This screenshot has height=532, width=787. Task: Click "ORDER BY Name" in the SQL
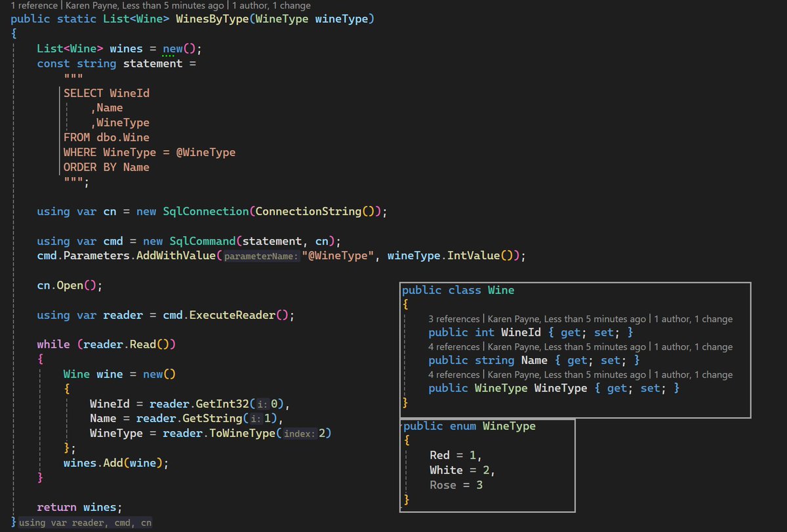(106, 167)
